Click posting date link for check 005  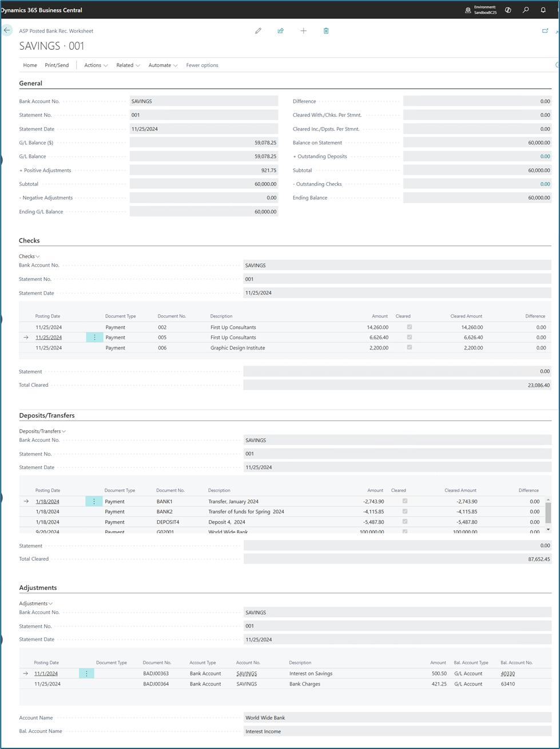coord(49,338)
